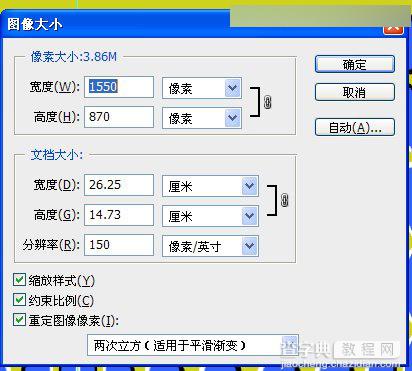
Task: Toggle the 缩放样式(Y) checkbox
Action: [19, 280]
